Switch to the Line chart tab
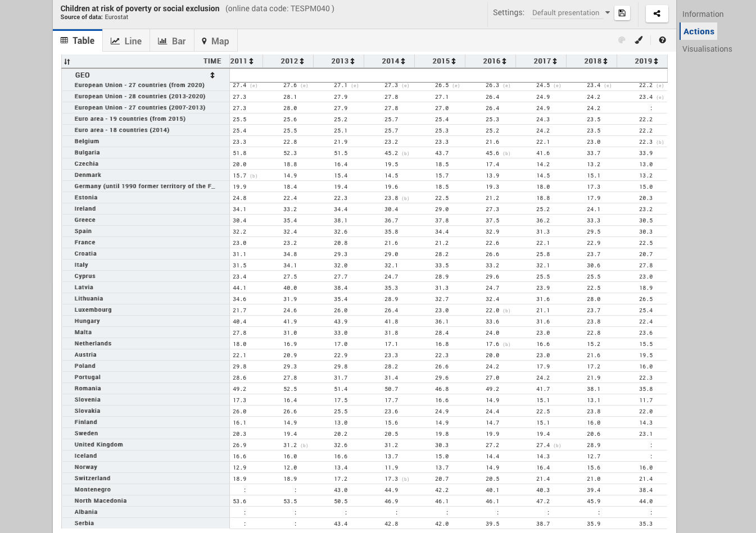This screenshot has height=533, width=756. click(x=126, y=41)
